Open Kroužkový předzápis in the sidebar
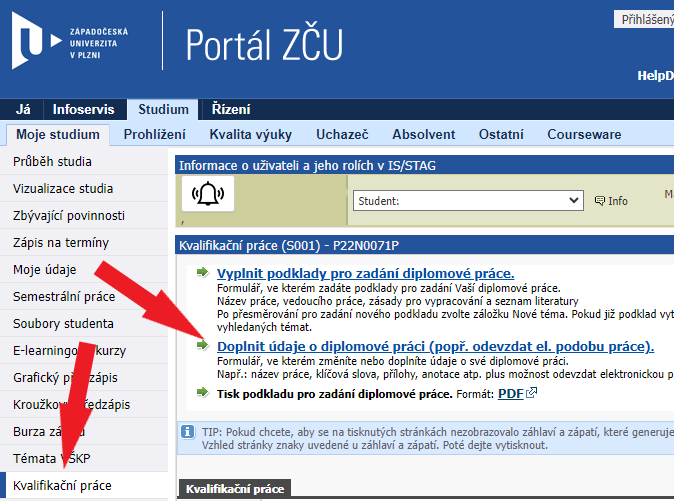 pos(84,405)
